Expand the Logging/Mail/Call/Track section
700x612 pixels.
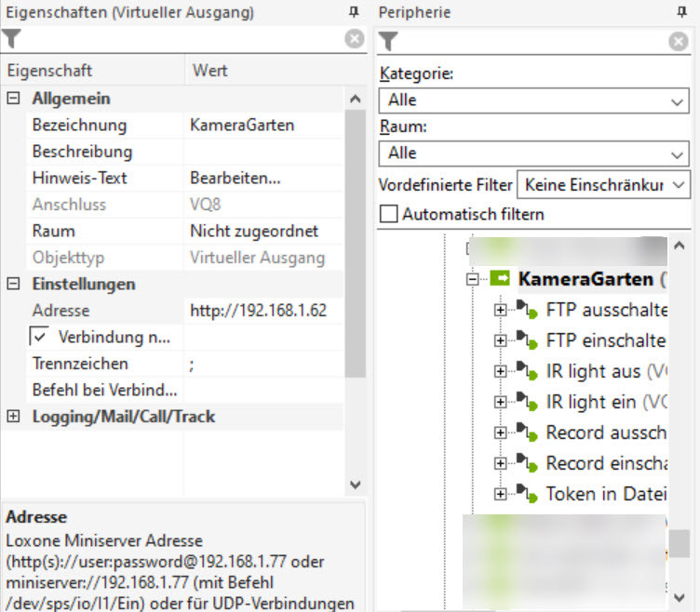coord(13,416)
